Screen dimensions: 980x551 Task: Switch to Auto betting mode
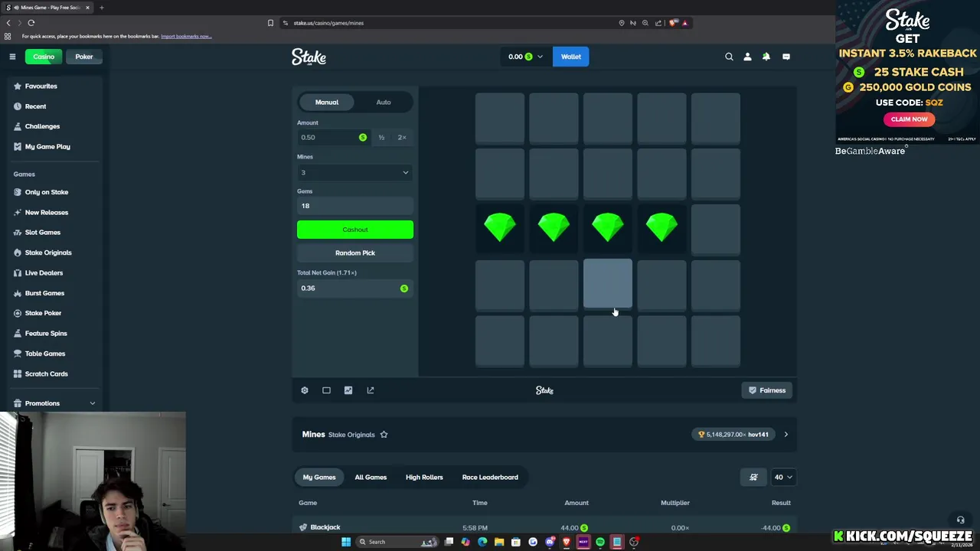pyautogui.click(x=384, y=102)
